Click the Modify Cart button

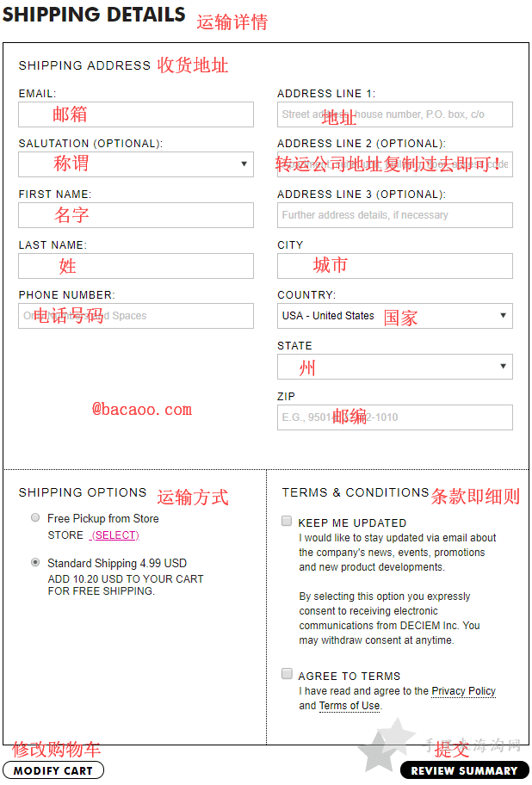[53, 770]
